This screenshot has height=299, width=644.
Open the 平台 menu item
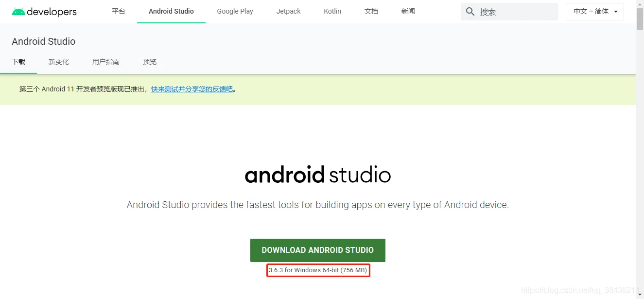[x=119, y=11]
